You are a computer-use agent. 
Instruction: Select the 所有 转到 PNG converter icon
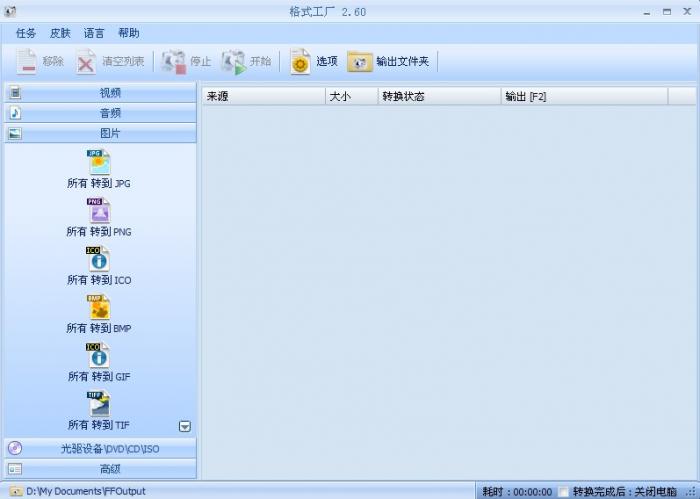pyautogui.click(x=98, y=211)
